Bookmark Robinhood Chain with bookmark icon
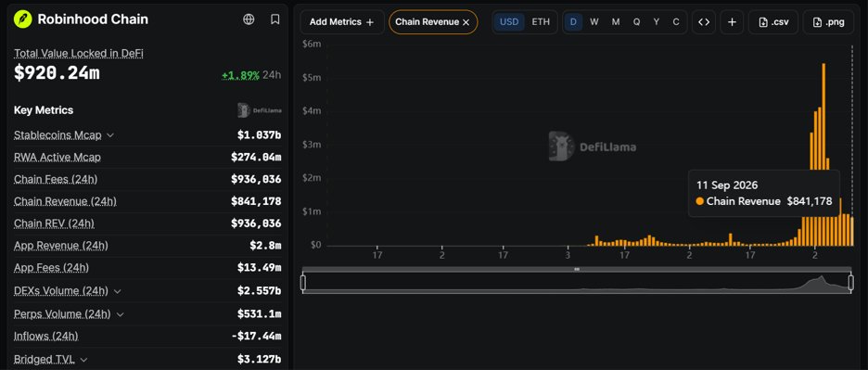Image resolution: width=868 pixels, height=370 pixels. point(275,19)
